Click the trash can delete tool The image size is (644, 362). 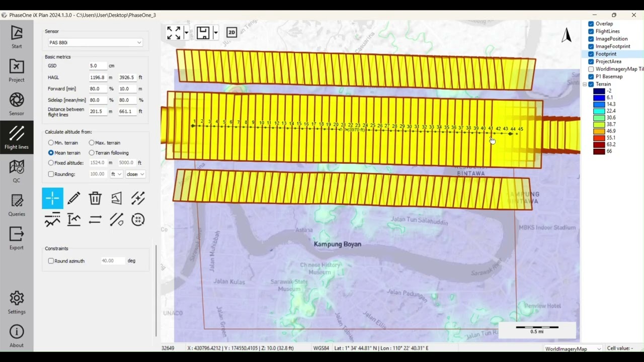point(95,198)
